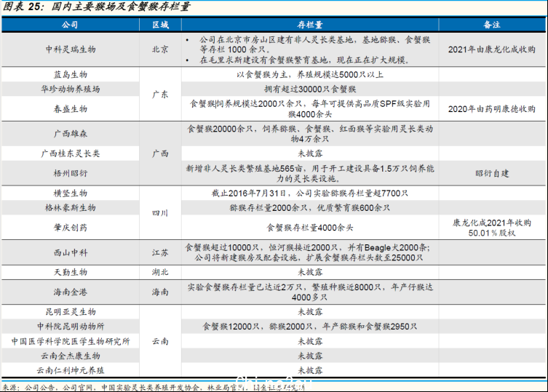Select the 蓝岛生物 company cell
Image resolution: width=548 pixels, height=392 pixels.
tap(71, 74)
